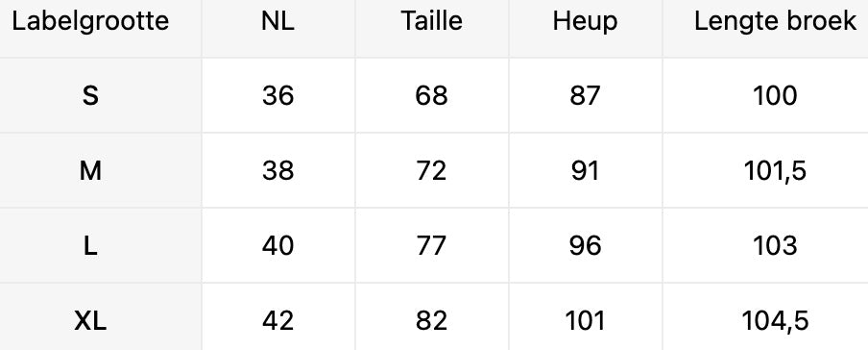
Task: Click the Heup value 96
Action: (x=585, y=246)
